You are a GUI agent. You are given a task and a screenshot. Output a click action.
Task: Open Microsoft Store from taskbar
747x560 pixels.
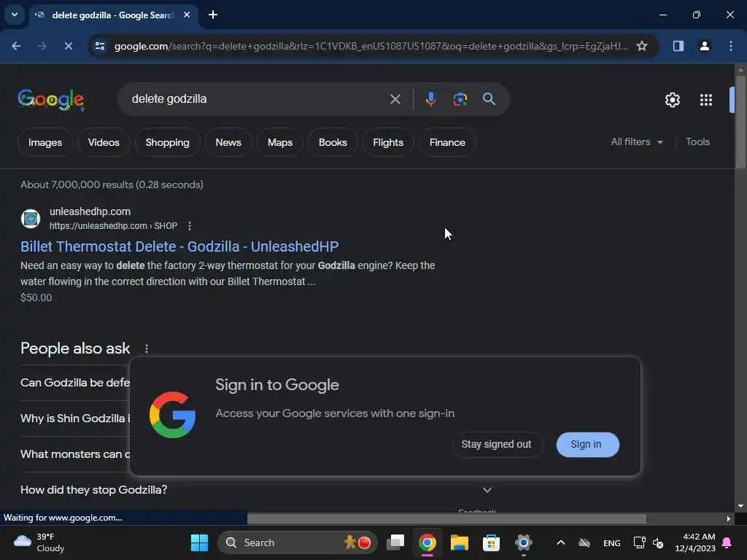[491, 542]
